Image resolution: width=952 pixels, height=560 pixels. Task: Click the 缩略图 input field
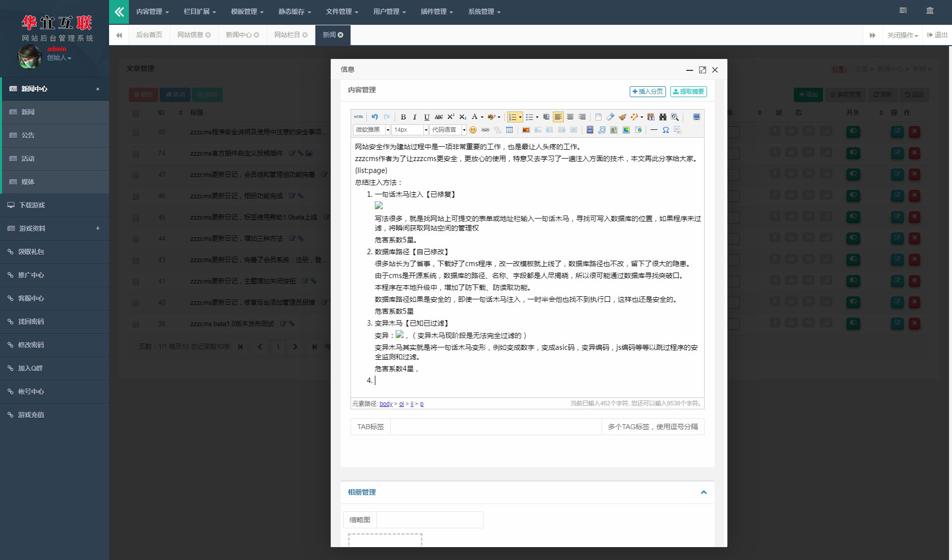[430, 520]
